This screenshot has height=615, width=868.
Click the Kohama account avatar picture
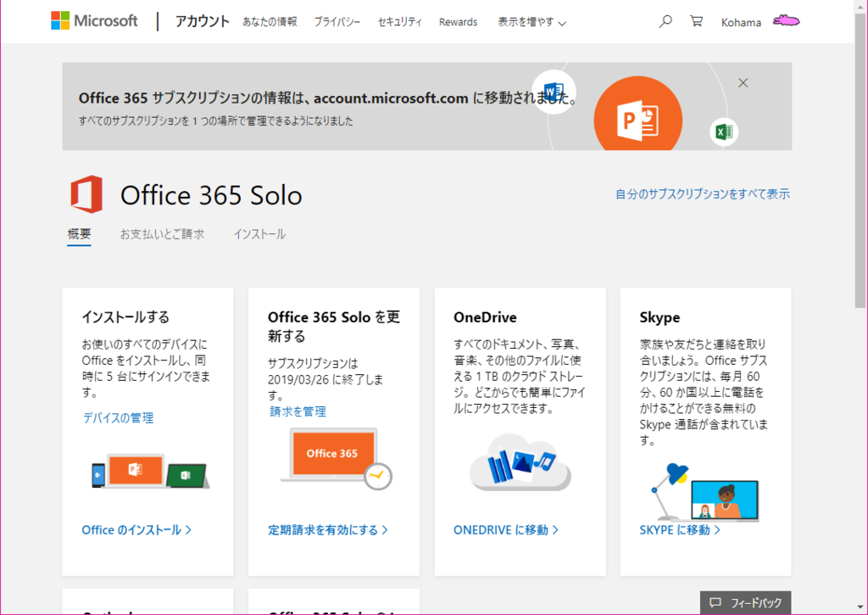click(786, 21)
